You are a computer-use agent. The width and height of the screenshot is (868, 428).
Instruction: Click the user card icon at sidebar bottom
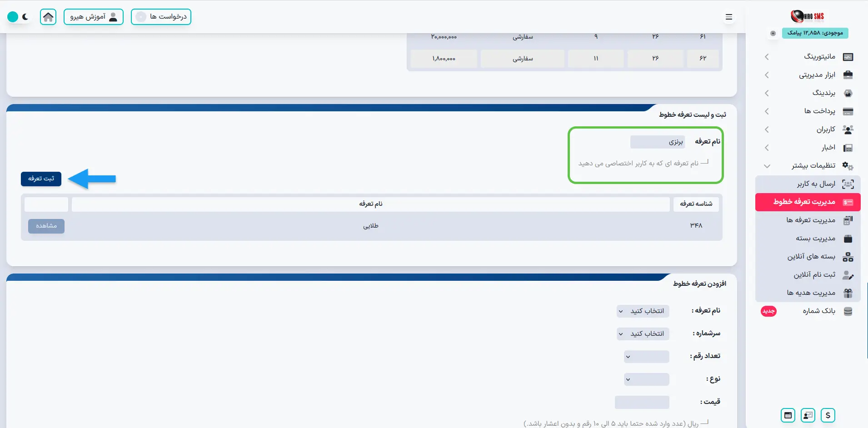point(808,415)
